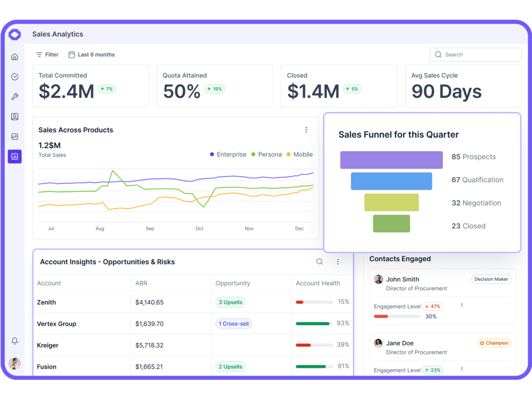This screenshot has width=532, height=399.
Task: Click the app logo at top left
Action: click(x=15, y=35)
